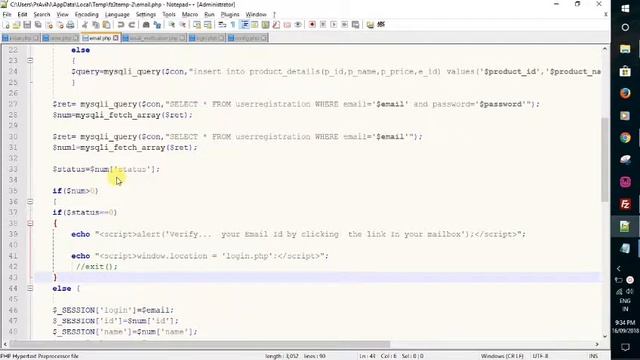The height and width of the screenshot is (360, 640).
Task: Click the UTF-8 encoding status bar entry
Action: click(x=540, y=356)
